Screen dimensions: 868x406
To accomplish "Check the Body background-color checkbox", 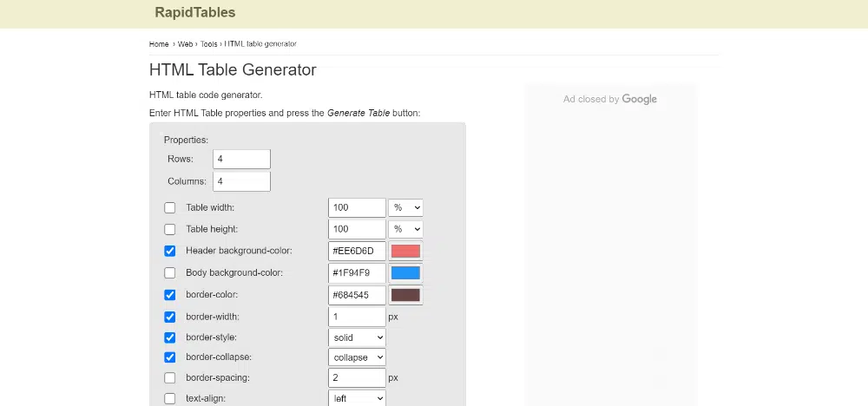I will [170, 273].
